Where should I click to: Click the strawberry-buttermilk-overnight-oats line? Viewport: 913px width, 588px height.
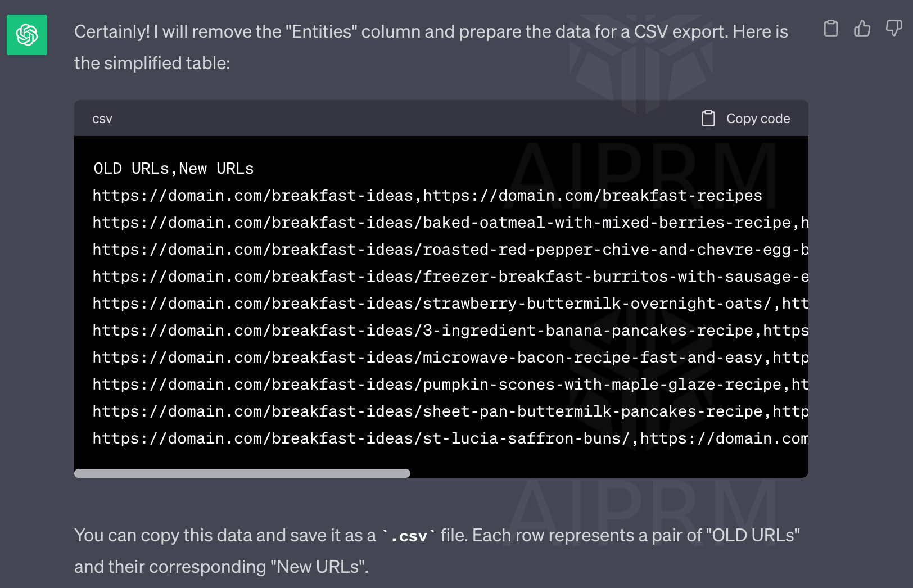[450, 304]
